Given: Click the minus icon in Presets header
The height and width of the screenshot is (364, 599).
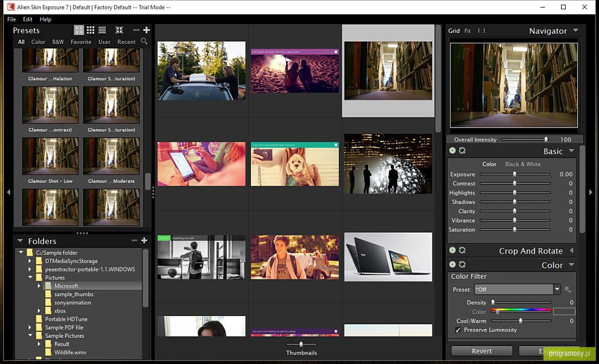Looking at the screenshot, I should coord(136,30).
